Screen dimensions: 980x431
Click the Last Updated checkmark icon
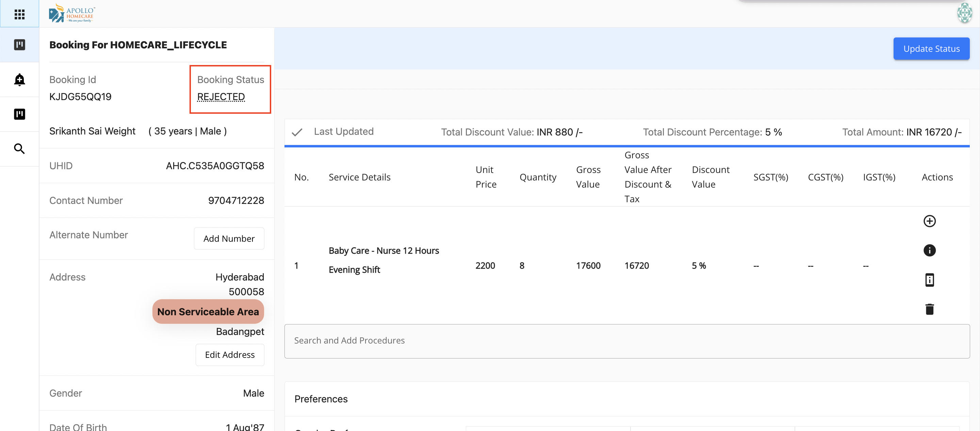pyautogui.click(x=297, y=132)
